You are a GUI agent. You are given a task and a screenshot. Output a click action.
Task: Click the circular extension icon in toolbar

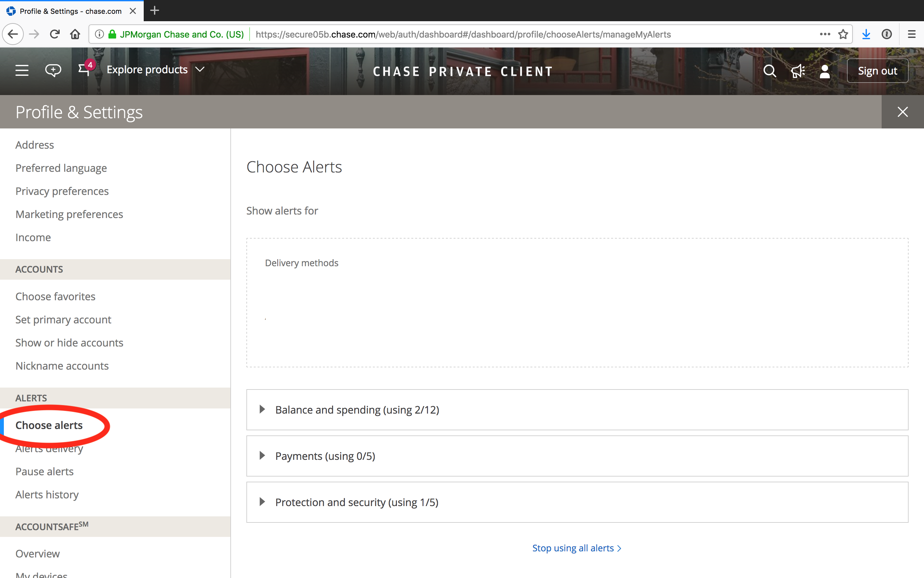pos(886,34)
